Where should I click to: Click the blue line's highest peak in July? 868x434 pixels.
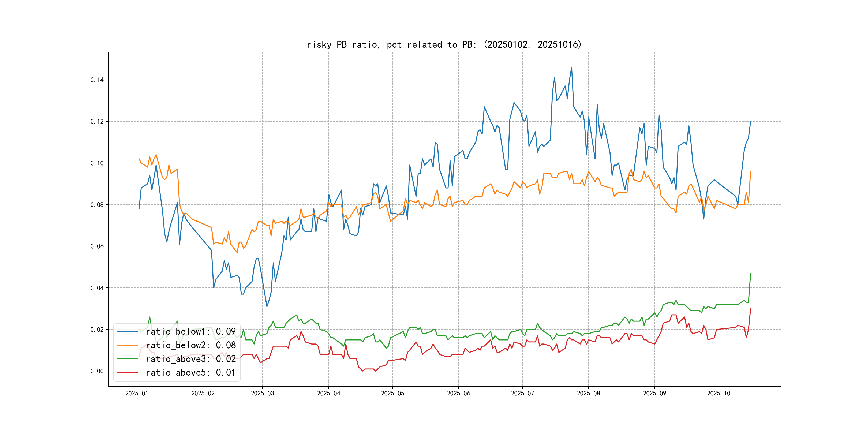(571, 68)
